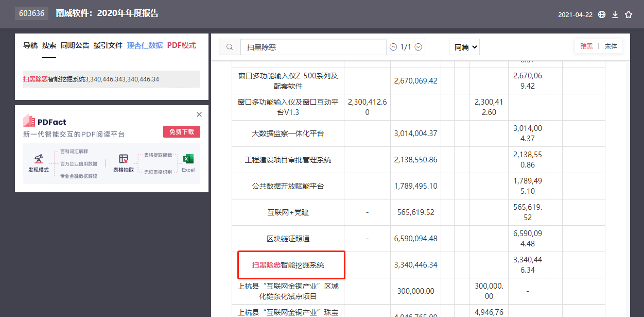The width and height of the screenshot is (644, 317).
Task: Go to next search result arrow
Action: coord(419,47)
